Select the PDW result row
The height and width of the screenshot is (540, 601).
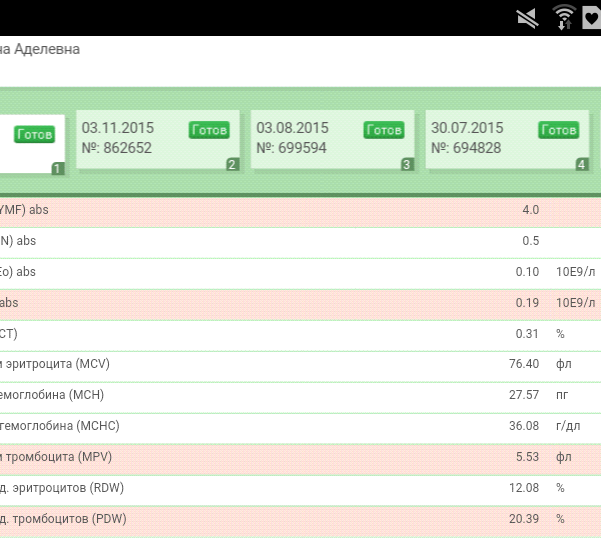point(300,519)
